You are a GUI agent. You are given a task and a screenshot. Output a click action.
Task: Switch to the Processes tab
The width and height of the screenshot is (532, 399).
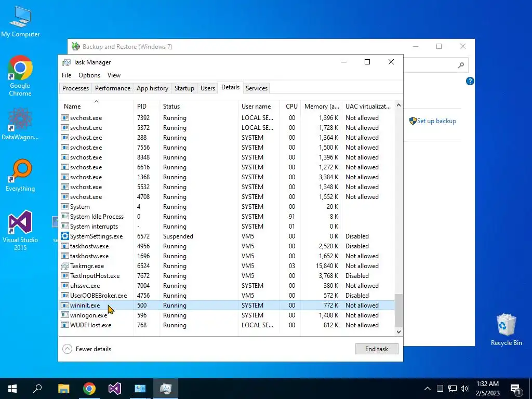coord(75,88)
